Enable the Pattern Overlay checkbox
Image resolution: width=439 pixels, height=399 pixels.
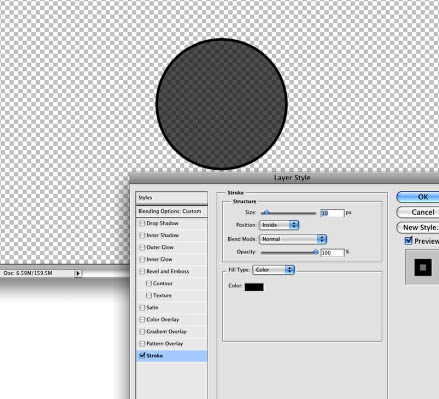[x=142, y=344]
